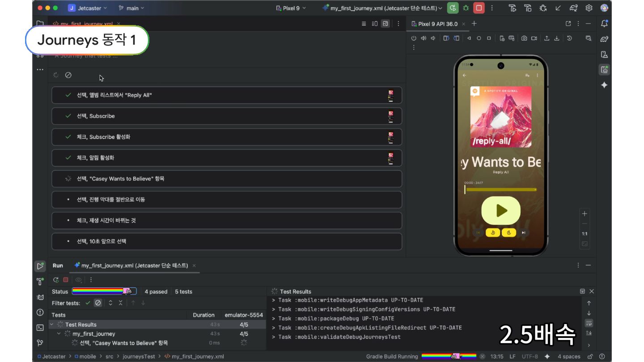Open the Build hammer tool window icon

(40, 281)
